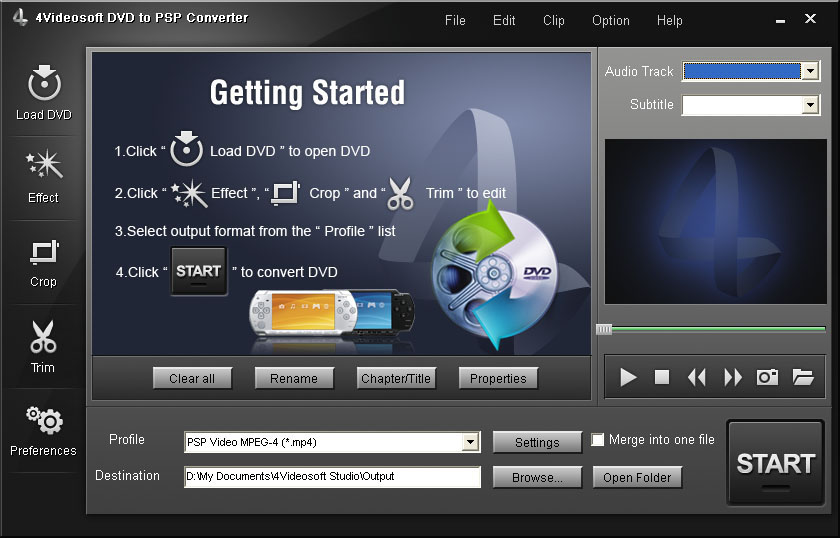
Task: Start conversion with big START button
Action: pos(775,463)
